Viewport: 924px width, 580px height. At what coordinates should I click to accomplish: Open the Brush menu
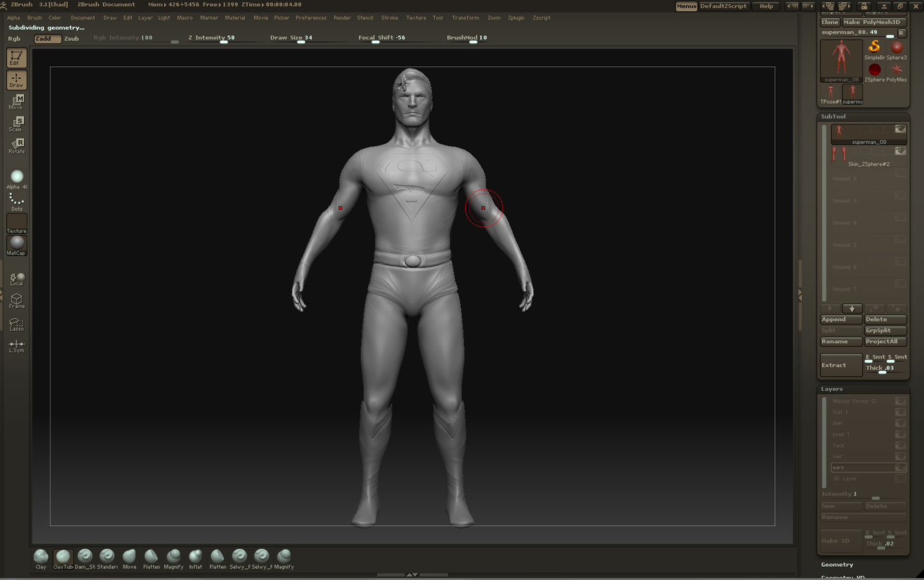tap(35, 18)
